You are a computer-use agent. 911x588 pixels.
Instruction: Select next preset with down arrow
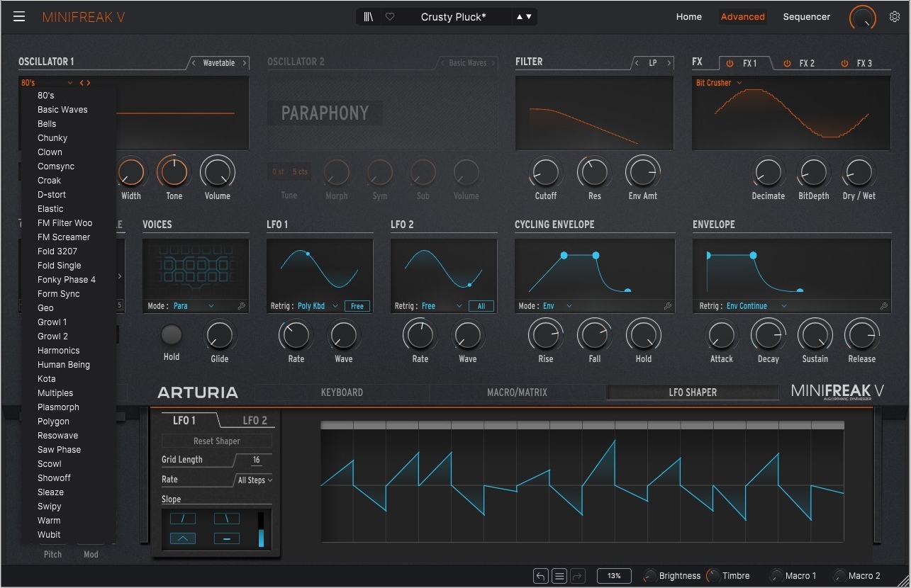click(x=529, y=17)
